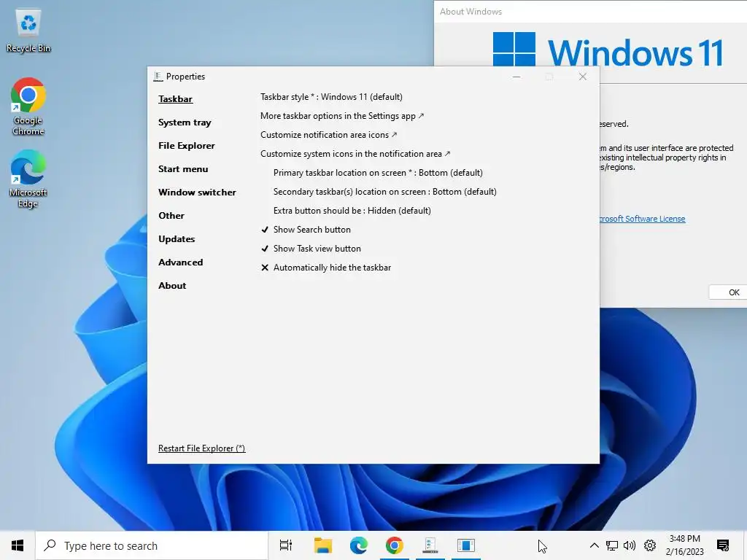Screen dimensions: 747x560
Task: Show hidden system tray icons
Action: tap(594, 545)
